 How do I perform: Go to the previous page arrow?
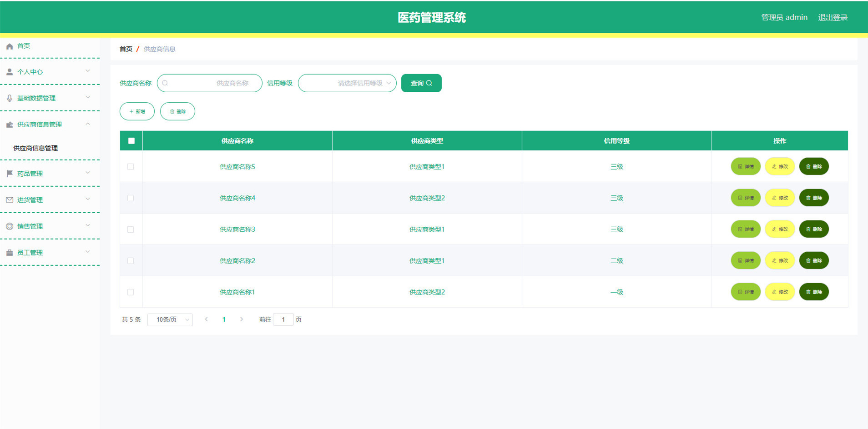206,319
